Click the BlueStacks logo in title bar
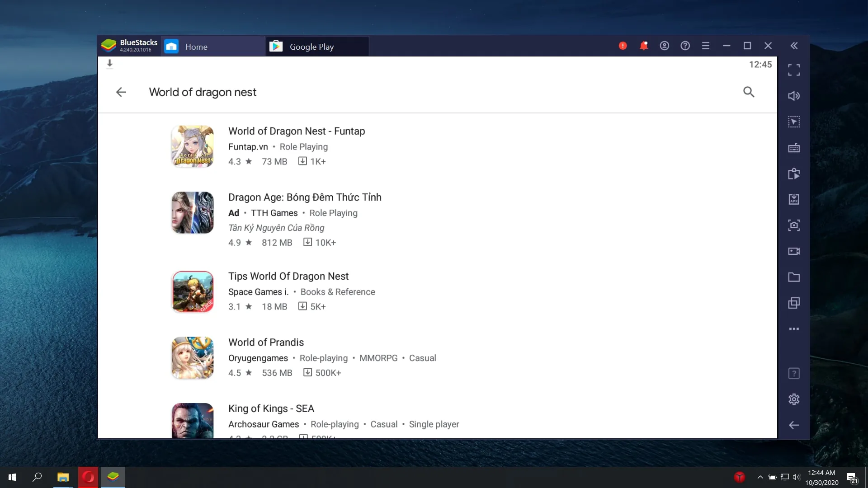The height and width of the screenshot is (488, 868). point(108,46)
